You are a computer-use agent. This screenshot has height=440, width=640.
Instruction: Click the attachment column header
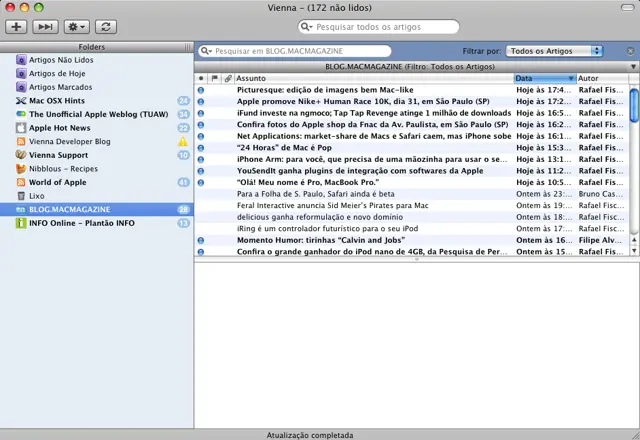click(228, 78)
